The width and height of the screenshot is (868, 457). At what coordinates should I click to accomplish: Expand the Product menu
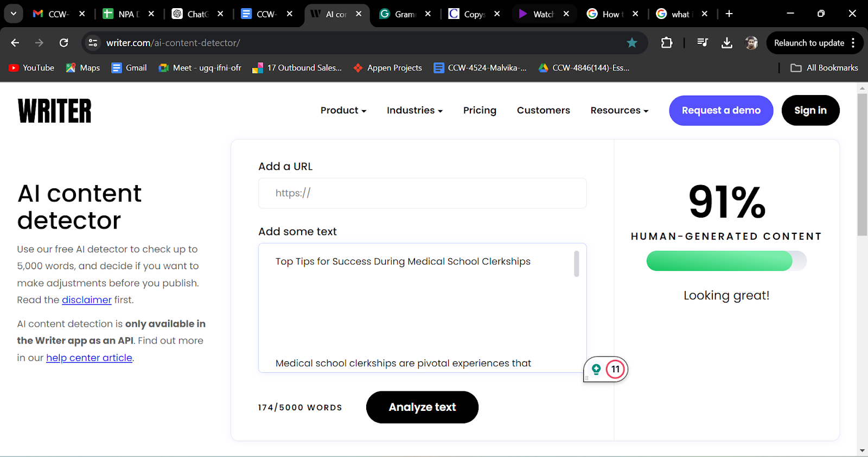click(343, 110)
